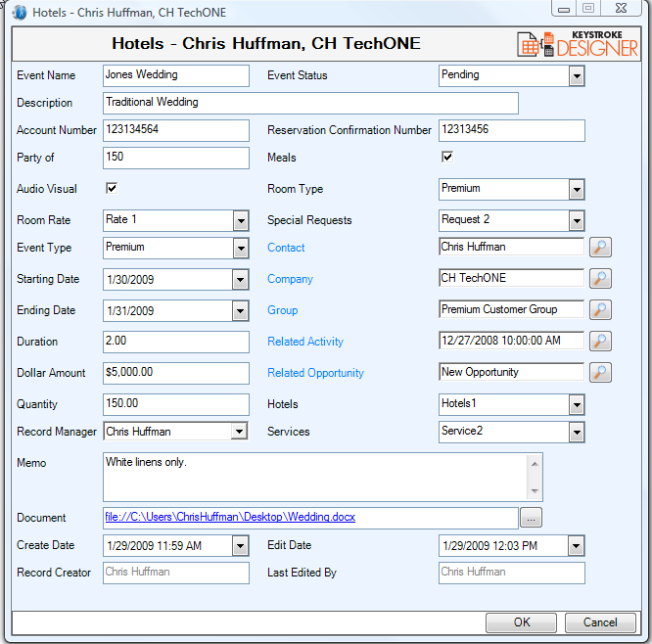Open lookup for Related Opportunity field
652x644 pixels.
tap(600, 372)
